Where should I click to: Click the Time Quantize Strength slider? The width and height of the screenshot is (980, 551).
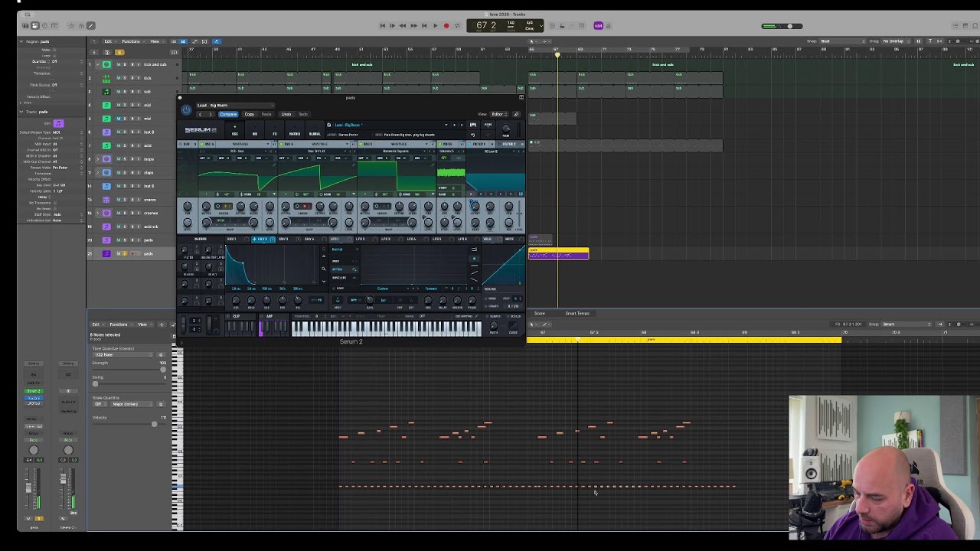point(128,370)
